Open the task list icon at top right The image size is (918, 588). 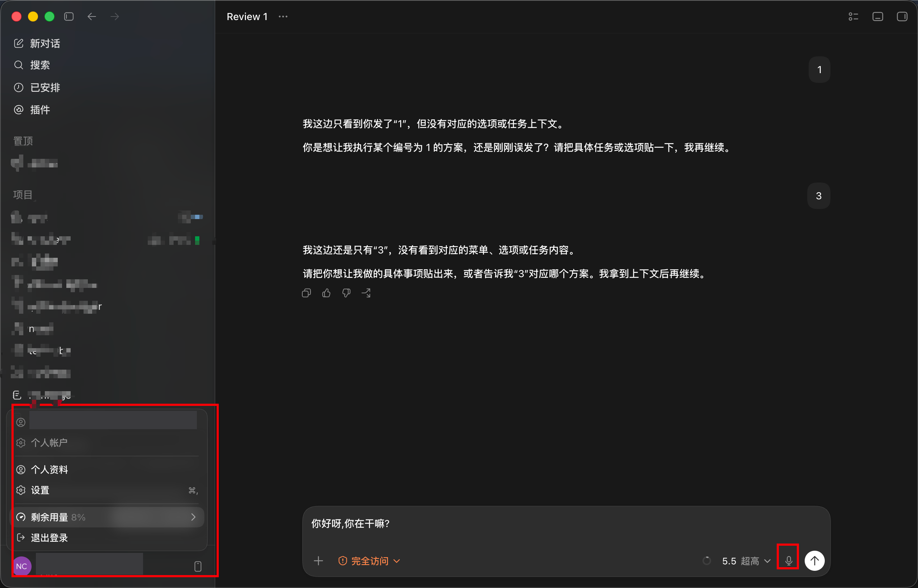[x=853, y=16]
